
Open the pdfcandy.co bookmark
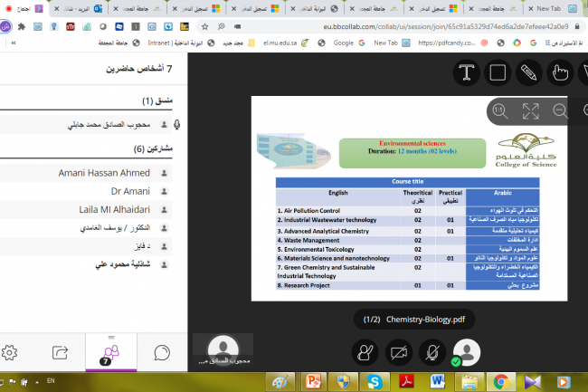(453, 43)
